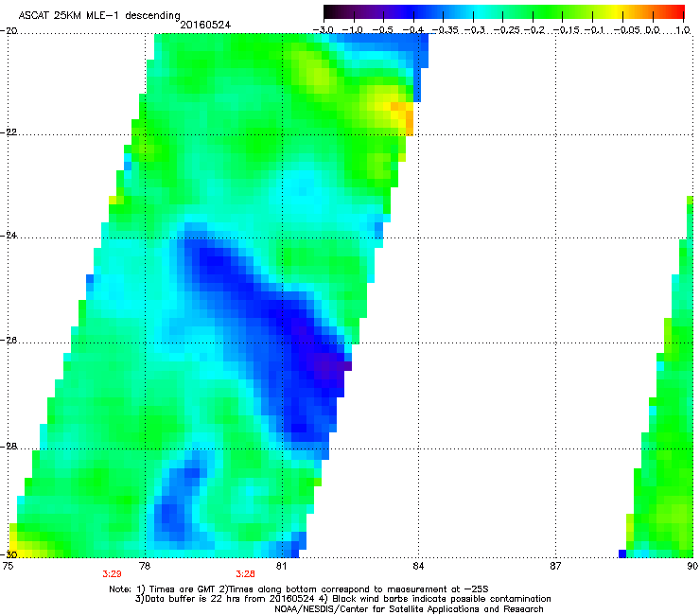The width and height of the screenshot is (700, 615).
Task: Click the '-0.15' color scale label
Action: tap(566, 30)
